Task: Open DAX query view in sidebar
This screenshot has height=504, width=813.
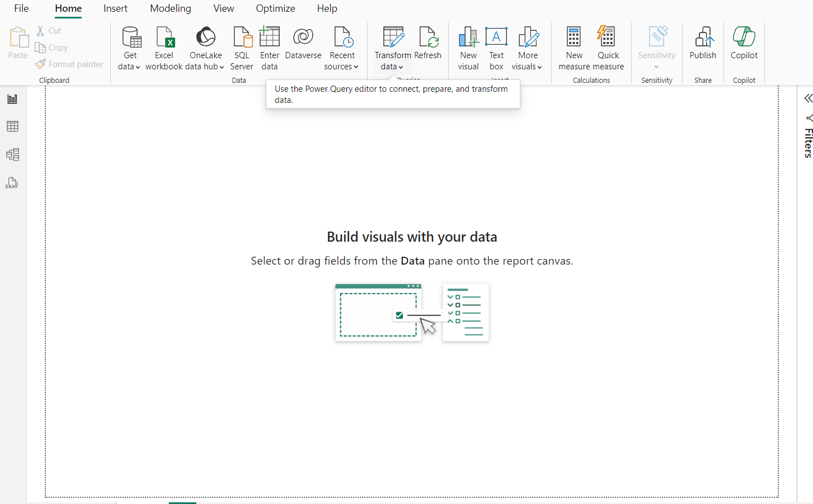Action: (x=12, y=183)
